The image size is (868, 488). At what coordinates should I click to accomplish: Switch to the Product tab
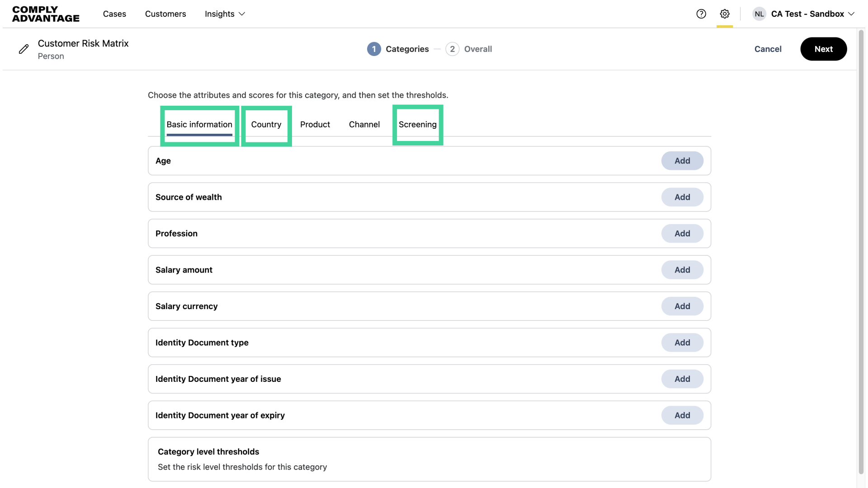click(315, 125)
